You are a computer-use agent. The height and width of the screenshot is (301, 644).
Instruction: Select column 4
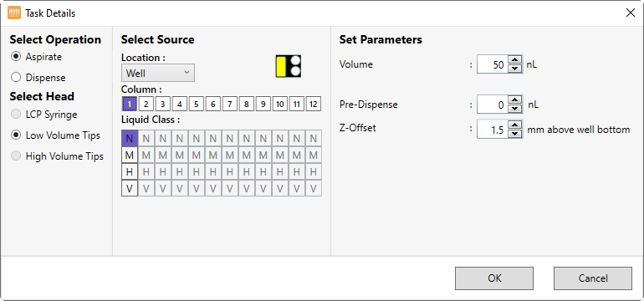(180, 105)
